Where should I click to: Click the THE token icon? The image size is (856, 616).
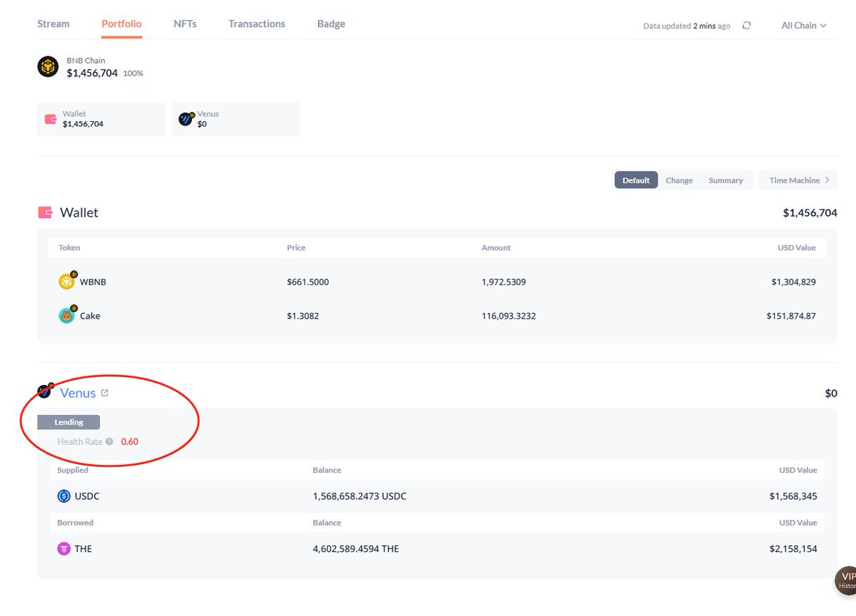pyautogui.click(x=64, y=549)
